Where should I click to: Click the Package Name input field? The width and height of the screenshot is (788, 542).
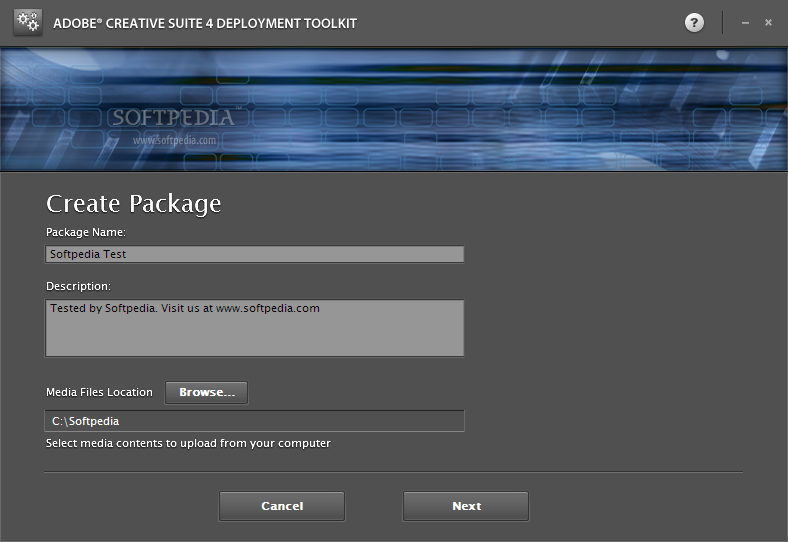tap(254, 254)
